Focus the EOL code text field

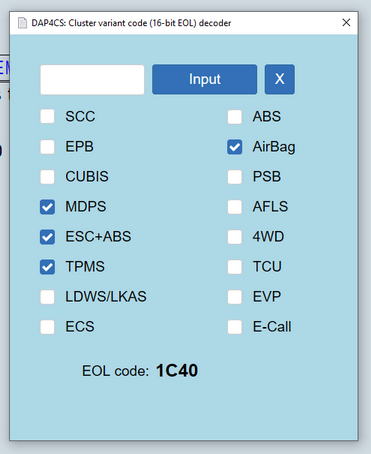tap(92, 80)
